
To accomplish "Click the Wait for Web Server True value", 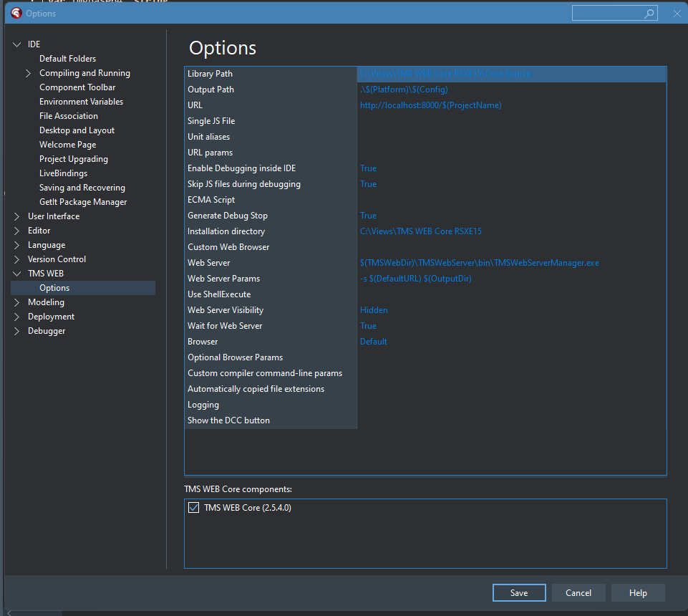I will (x=512, y=326).
